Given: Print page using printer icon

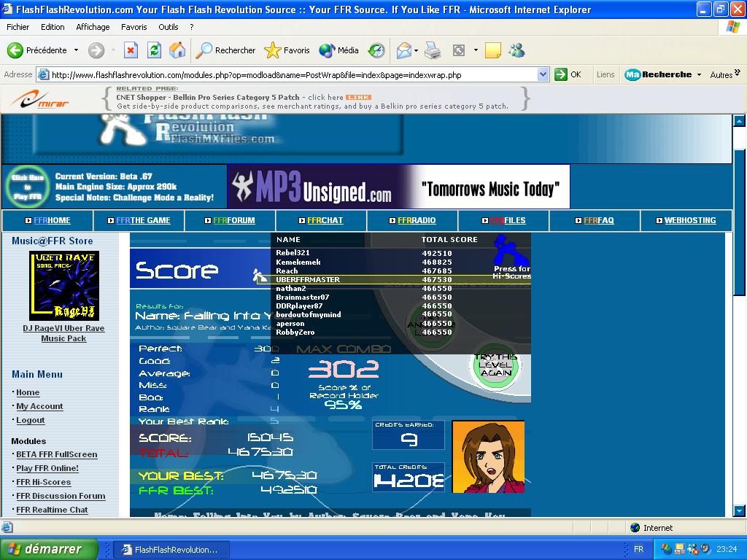Looking at the screenshot, I should (433, 50).
